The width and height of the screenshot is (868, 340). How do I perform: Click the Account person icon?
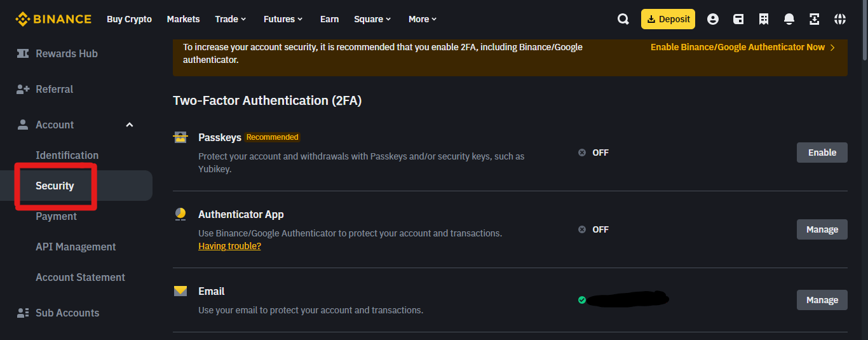[23, 125]
